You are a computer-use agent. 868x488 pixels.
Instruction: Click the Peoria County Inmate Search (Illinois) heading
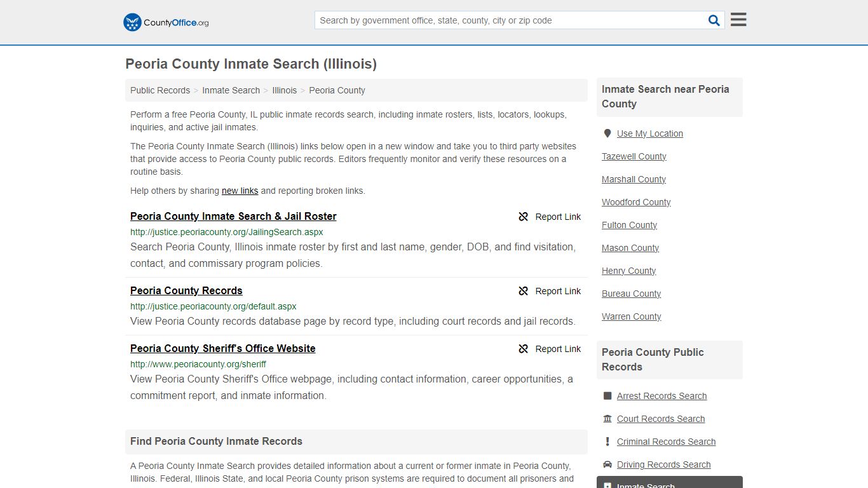251,64
